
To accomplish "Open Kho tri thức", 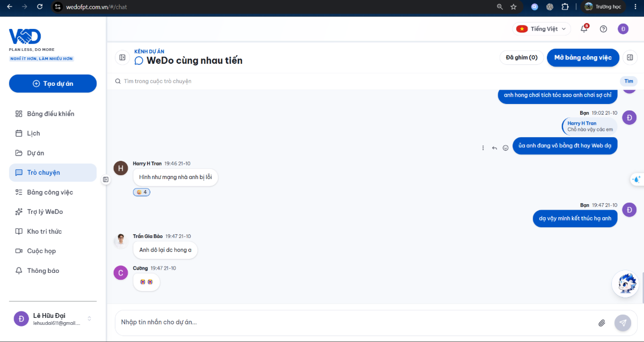I will coord(53,232).
